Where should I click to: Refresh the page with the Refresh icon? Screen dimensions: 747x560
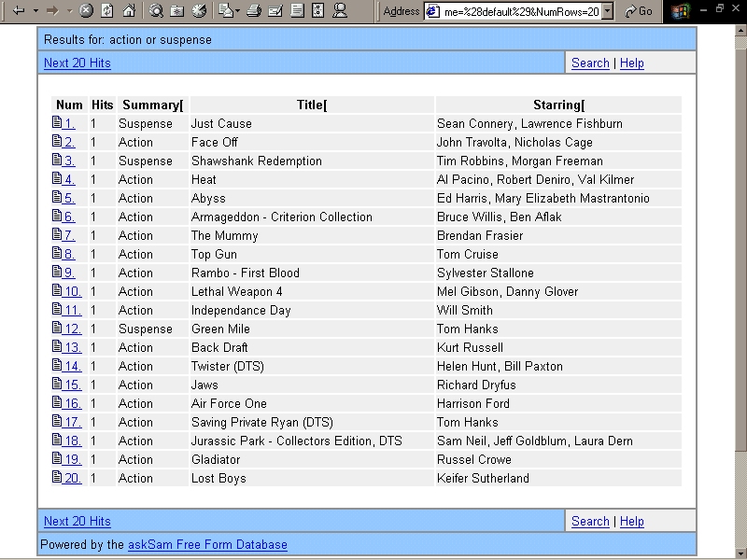pos(107,11)
